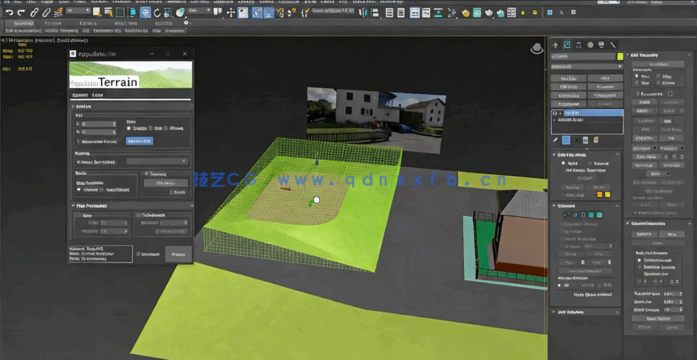Open Edit Named Selection Sets
The width and height of the screenshot is (697, 360).
[x=305, y=12]
